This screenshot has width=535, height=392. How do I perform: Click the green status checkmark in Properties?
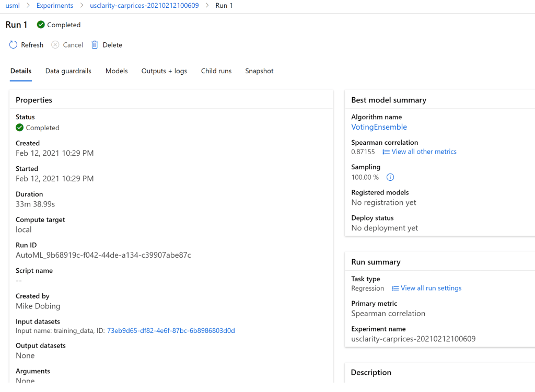[20, 128]
